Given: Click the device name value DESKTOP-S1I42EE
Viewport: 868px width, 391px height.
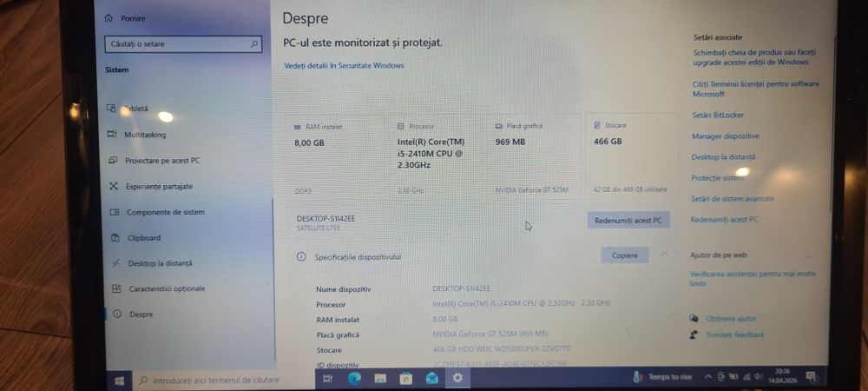Looking at the screenshot, I should tap(462, 288).
